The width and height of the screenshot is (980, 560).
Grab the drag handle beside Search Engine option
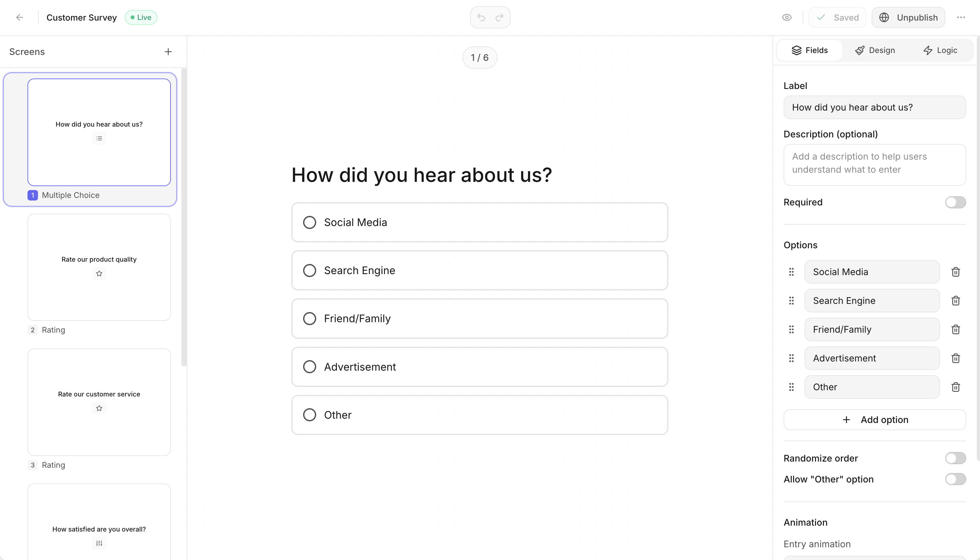[x=791, y=300]
